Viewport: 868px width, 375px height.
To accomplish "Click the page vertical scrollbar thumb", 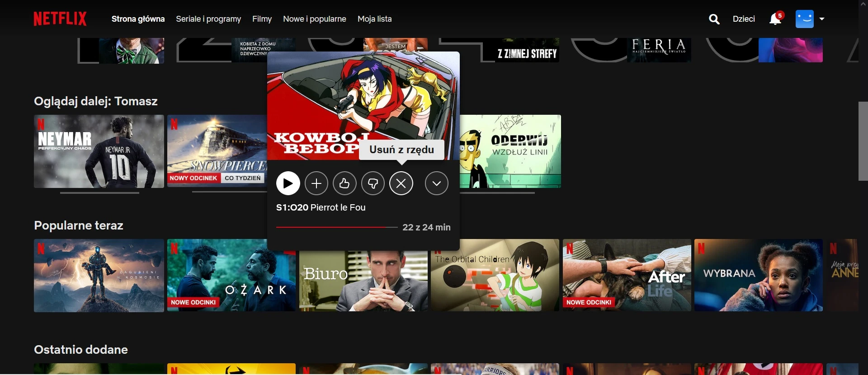I will point(863,141).
